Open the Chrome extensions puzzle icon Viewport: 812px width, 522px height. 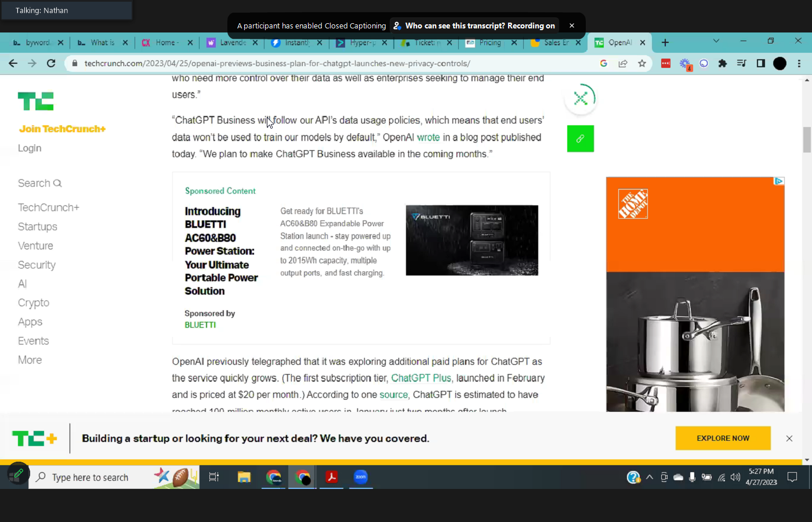[x=722, y=63]
